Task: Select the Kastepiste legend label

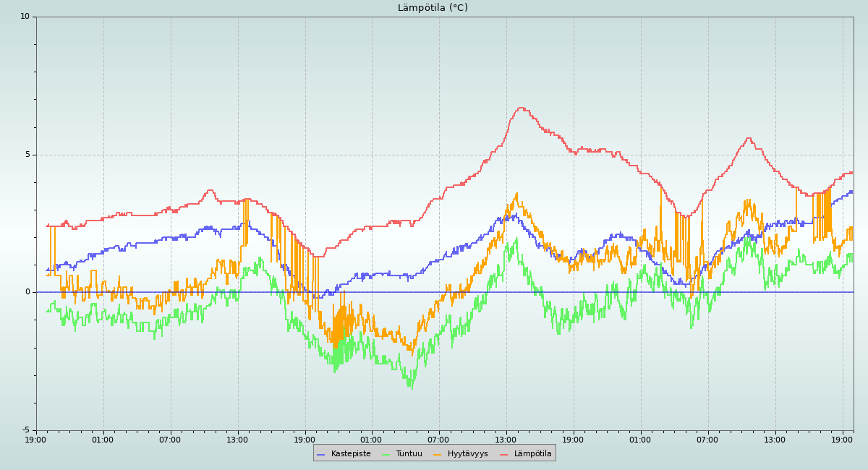Action: point(351,454)
